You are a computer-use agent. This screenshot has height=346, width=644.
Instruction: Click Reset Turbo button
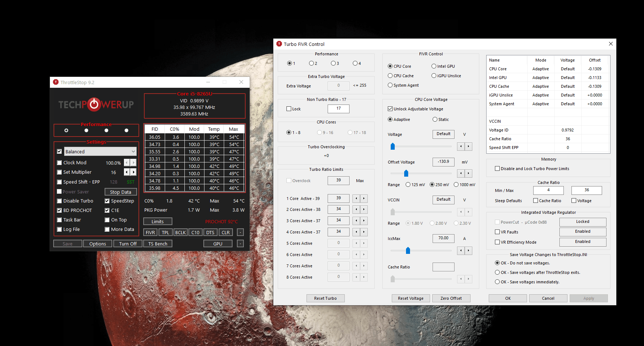pyautogui.click(x=325, y=298)
